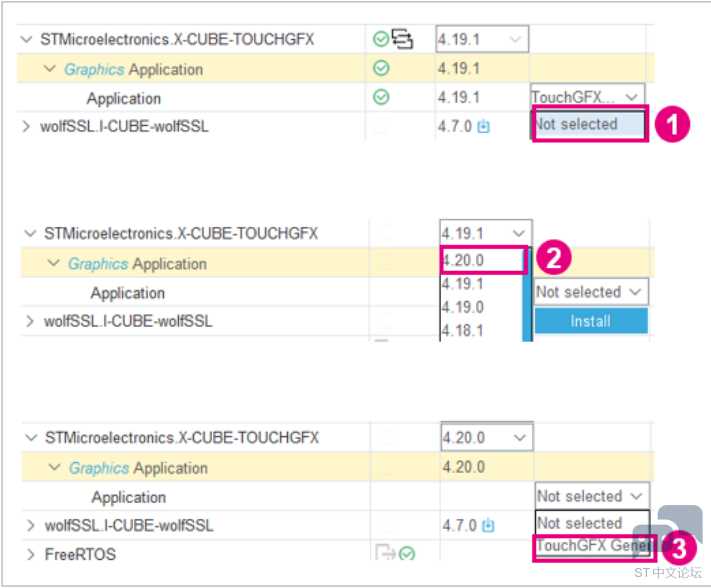Click the 4.19.1 combo box above open version list
The height and width of the screenshot is (588, 711).
coord(486,233)
